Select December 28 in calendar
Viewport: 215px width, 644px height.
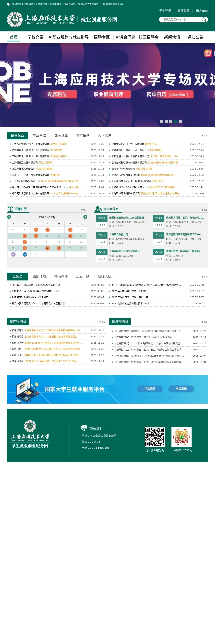13,254
